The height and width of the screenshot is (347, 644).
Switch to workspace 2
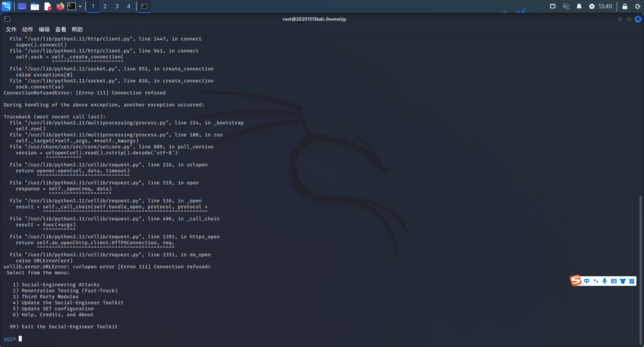(x=105, y=6)
